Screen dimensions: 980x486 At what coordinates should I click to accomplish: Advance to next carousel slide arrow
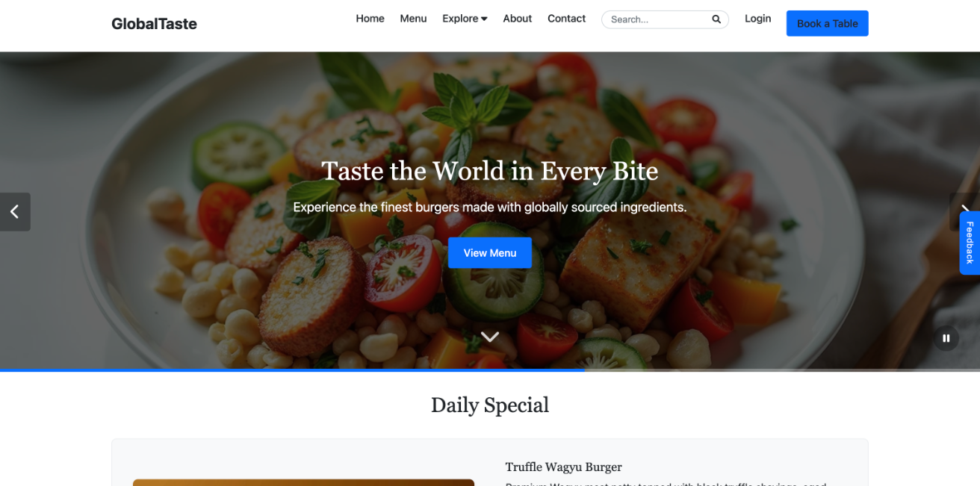click(x=964, y=212)
